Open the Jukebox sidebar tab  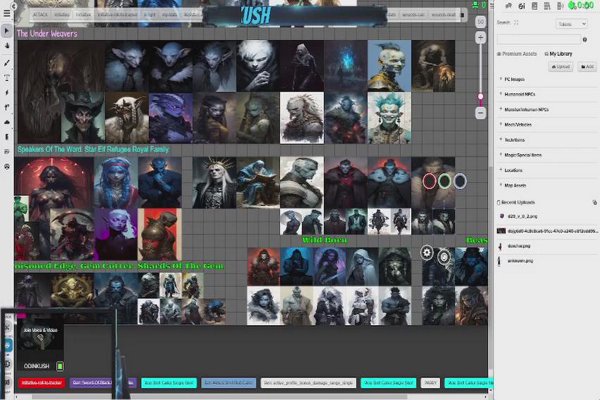(560, 6)
